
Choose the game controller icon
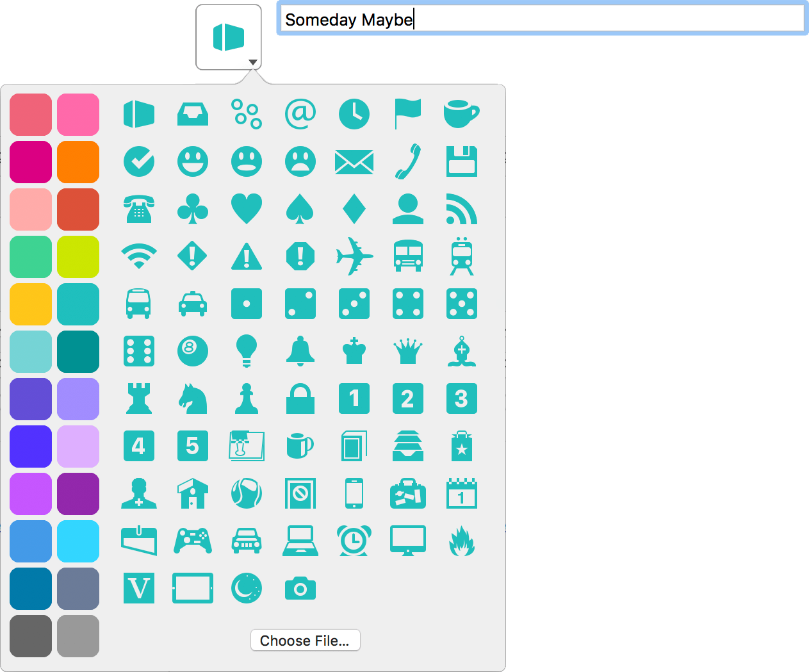[x=193, y=540]
